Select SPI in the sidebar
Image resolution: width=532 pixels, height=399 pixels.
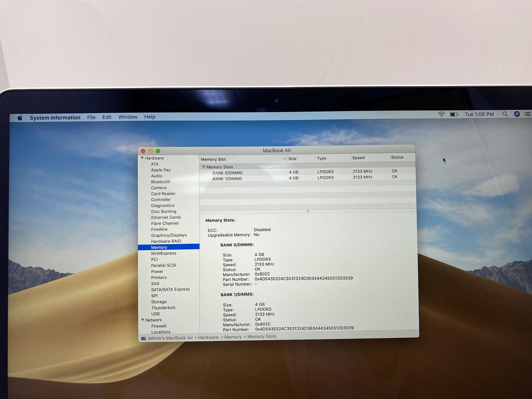(x=154, y=296)
